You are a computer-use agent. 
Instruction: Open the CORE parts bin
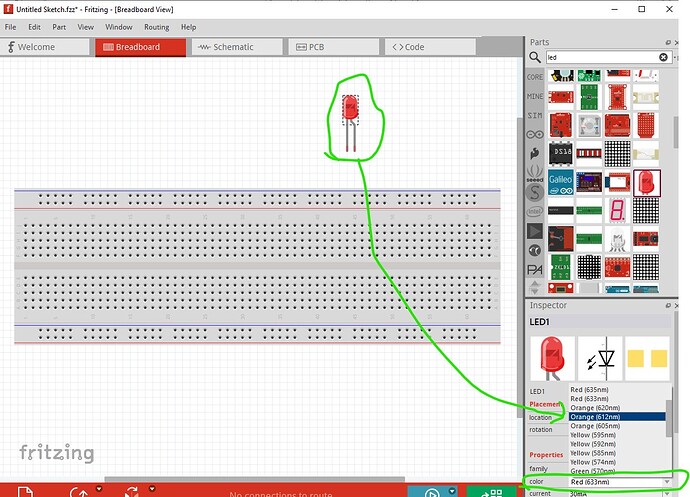(535, 77)
